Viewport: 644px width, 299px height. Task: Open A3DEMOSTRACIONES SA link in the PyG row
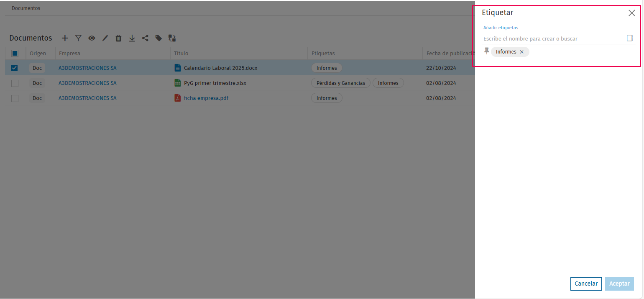point(87,83)
